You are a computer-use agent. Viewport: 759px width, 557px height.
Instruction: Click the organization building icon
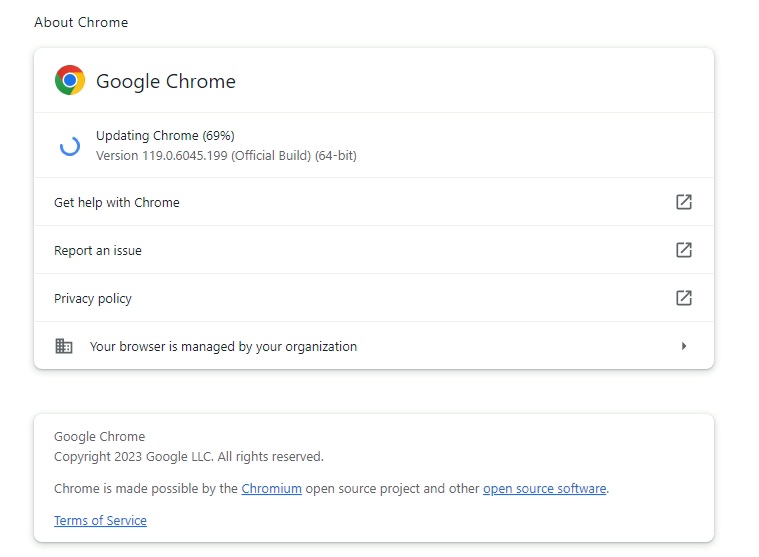click(63, 346)
